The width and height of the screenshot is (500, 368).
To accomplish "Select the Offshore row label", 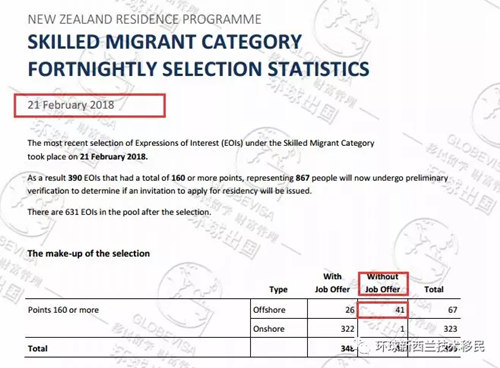I will pos(269,310).
